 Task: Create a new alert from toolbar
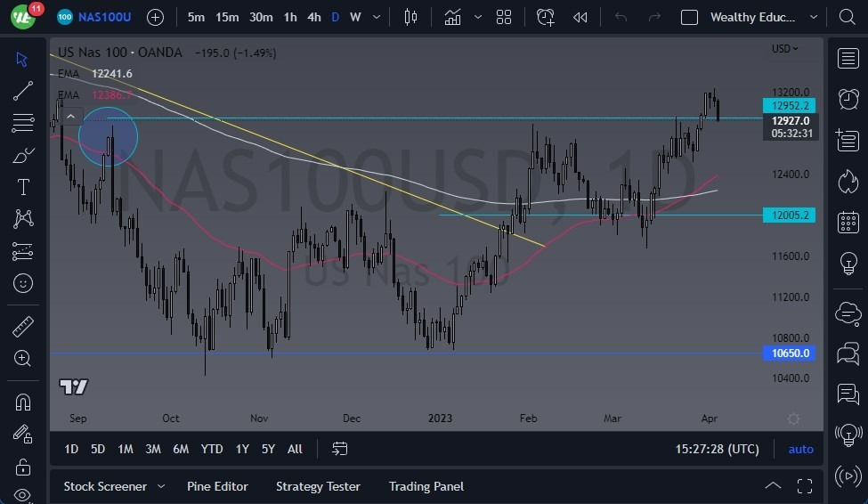545,17
